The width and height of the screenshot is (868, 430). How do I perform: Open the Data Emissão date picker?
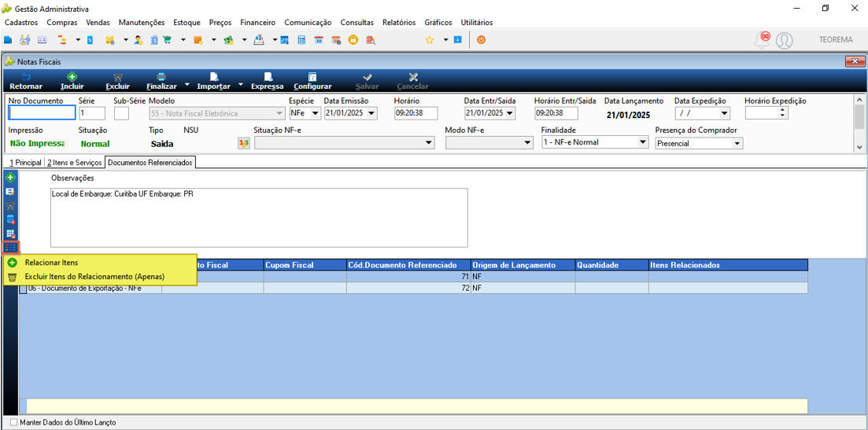(371, 113)
